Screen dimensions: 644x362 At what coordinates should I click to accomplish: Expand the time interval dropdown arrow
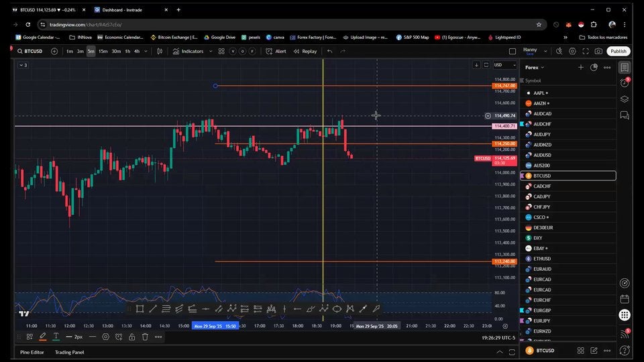(146, 51)
